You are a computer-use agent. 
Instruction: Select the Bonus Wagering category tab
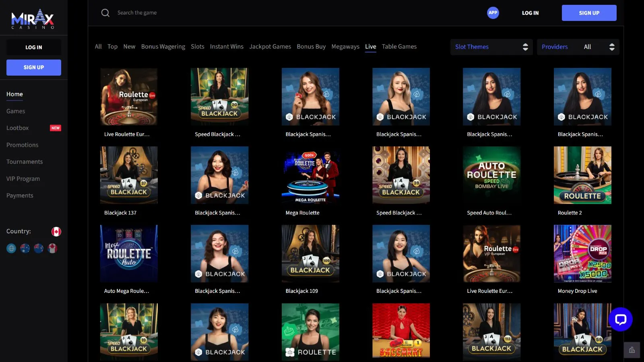(x=163, y=47)
